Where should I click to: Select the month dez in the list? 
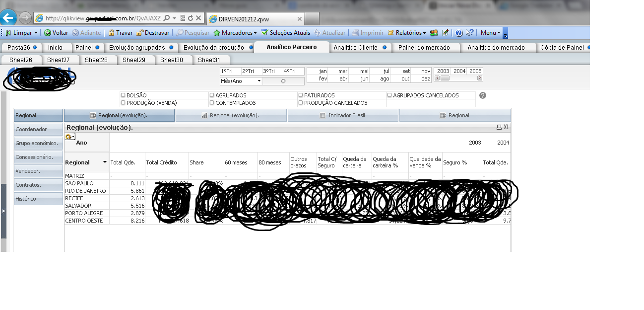click(x=421, y=78)
